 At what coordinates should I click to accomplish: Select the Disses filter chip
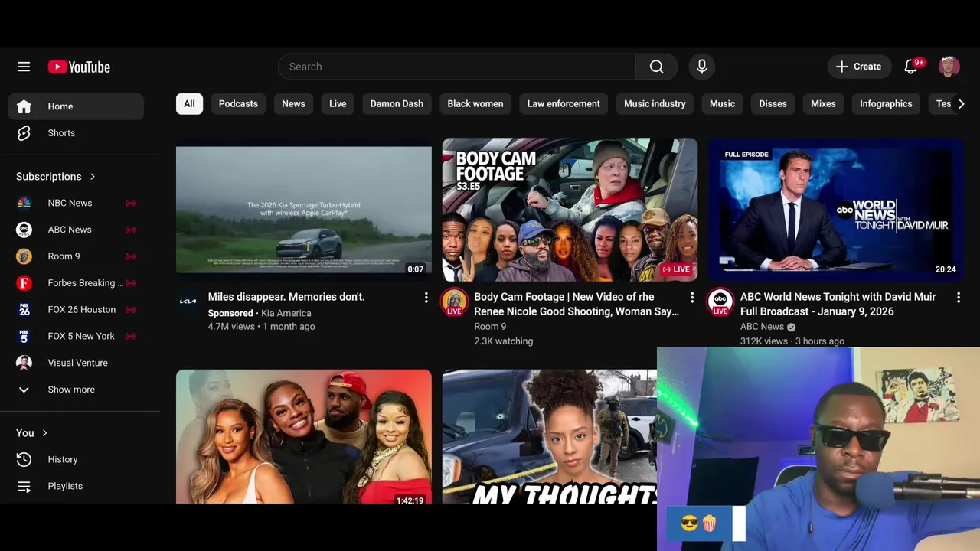coord(773,104)
